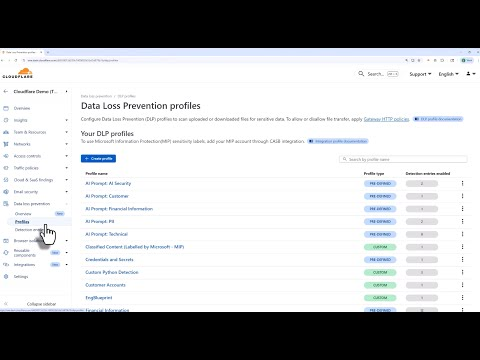Expand the Insights section arrow
The width and height of the screenshot is (480, 360).
coord(66,120)
